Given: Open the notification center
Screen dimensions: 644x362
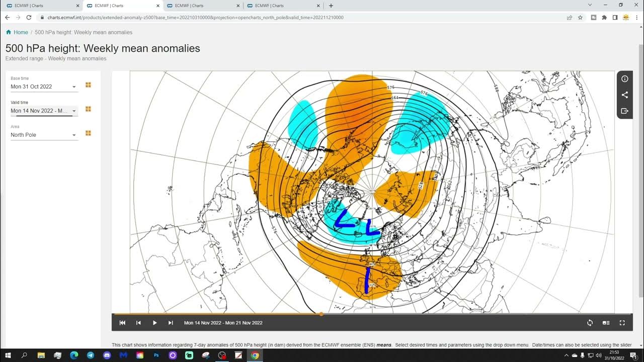Looking at the screenshot, I should pos(633,355).
